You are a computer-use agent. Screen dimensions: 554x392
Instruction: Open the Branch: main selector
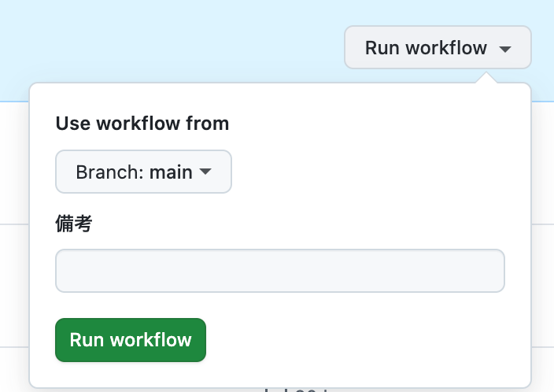tap(143, 172)
